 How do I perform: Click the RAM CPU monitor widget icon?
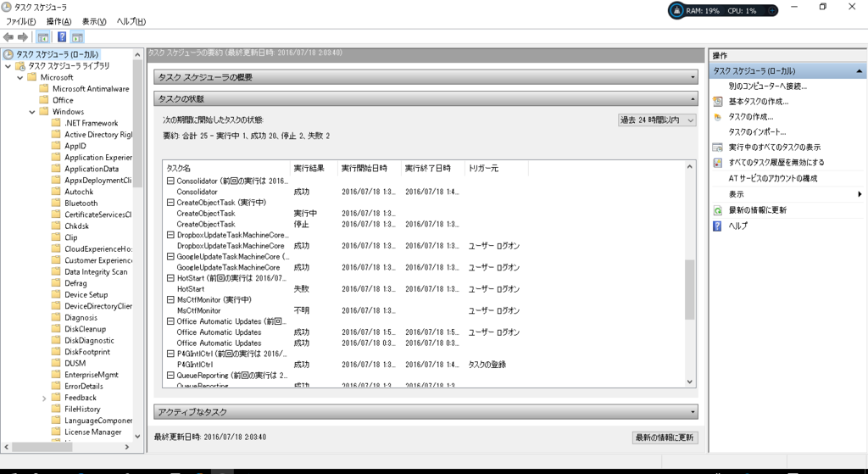676,10
